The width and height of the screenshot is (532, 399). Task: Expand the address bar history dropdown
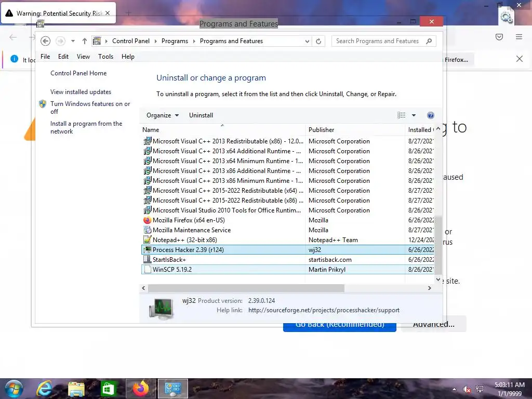pyautogui.click(x=307, y=41)
